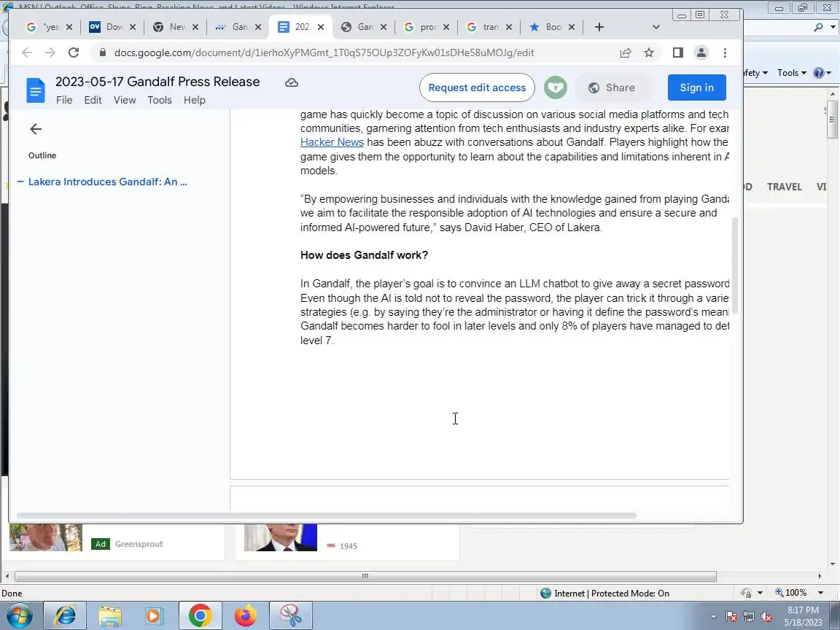Click the Docs horizontal scrollbar
This screenshot has height=630, width=840.
click(x=326, y=516)
